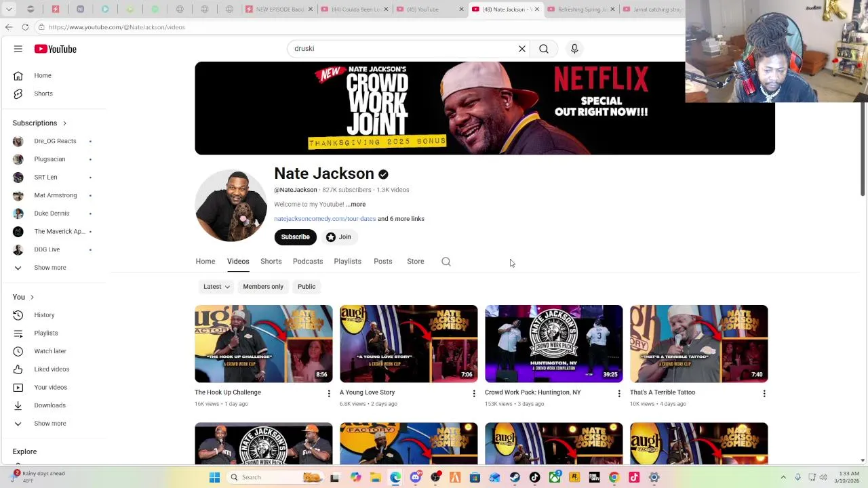Open Crowd Work Pack Huntington thumbnail
868x488 pixels.
pyautogui.click(x=554, y=344)
